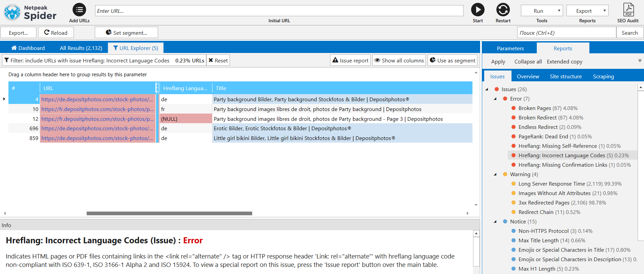Select the URL Explorer (5) tab

click(136, 48)
